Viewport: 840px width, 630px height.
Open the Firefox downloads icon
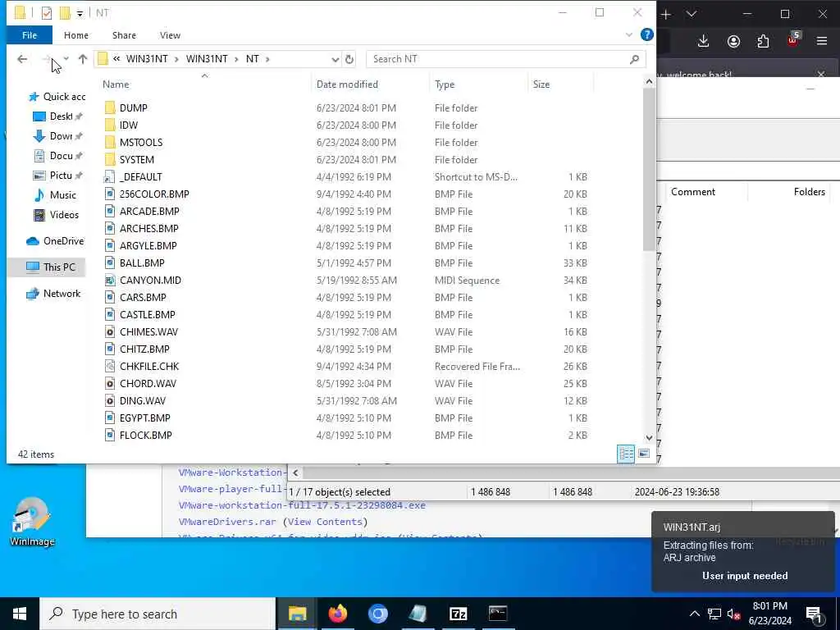(703, 41)
